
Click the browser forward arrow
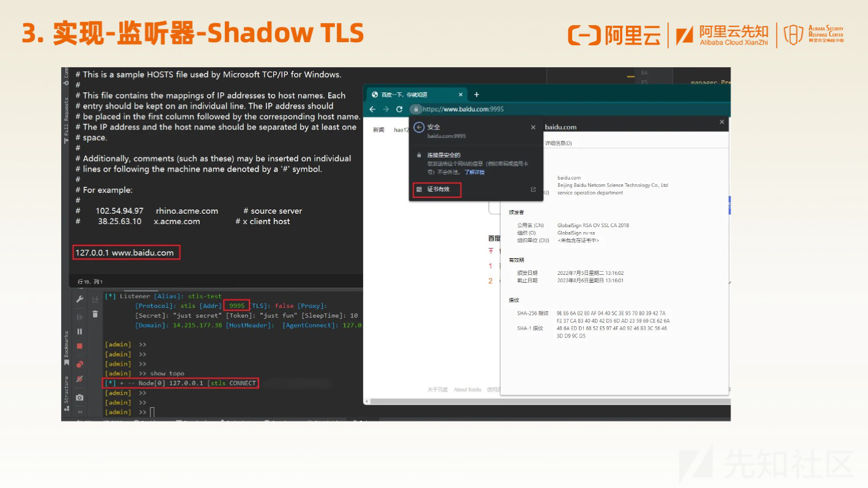pos(386,109)
